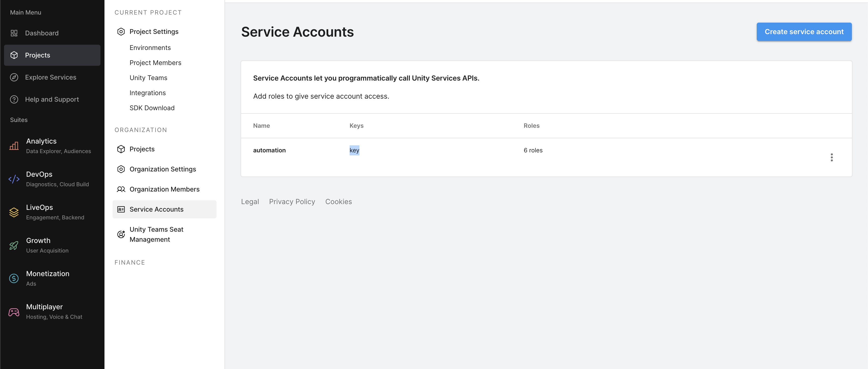Click the Service Accounts page heading
The width and height of the screenshot is (868, 369).
pyautogui.click(x=297, y=32)
